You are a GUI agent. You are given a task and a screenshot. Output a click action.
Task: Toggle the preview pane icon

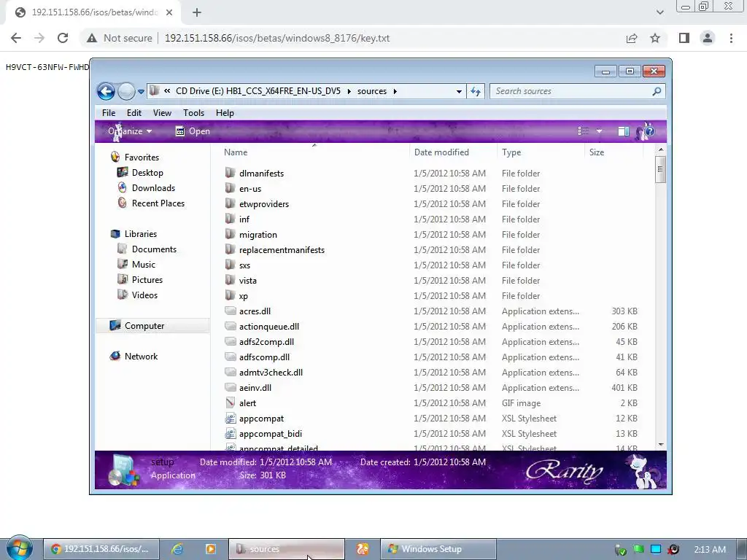[x=623, y=131]
